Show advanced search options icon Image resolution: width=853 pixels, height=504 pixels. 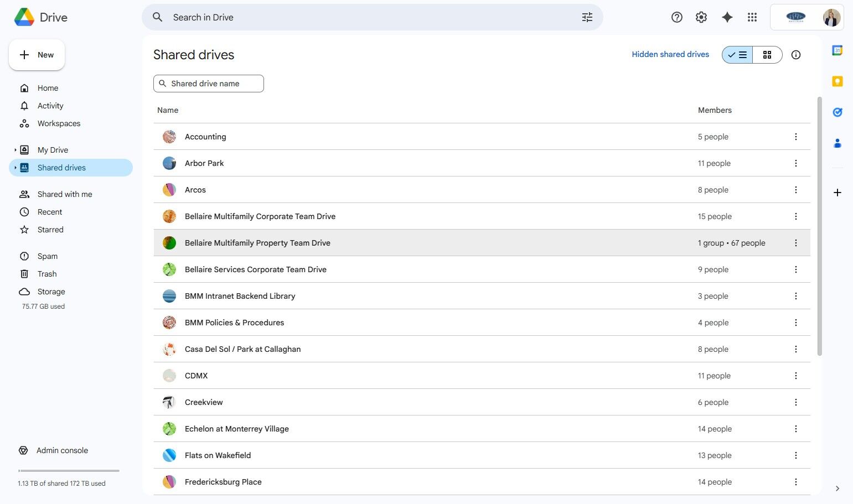point(587,17)
